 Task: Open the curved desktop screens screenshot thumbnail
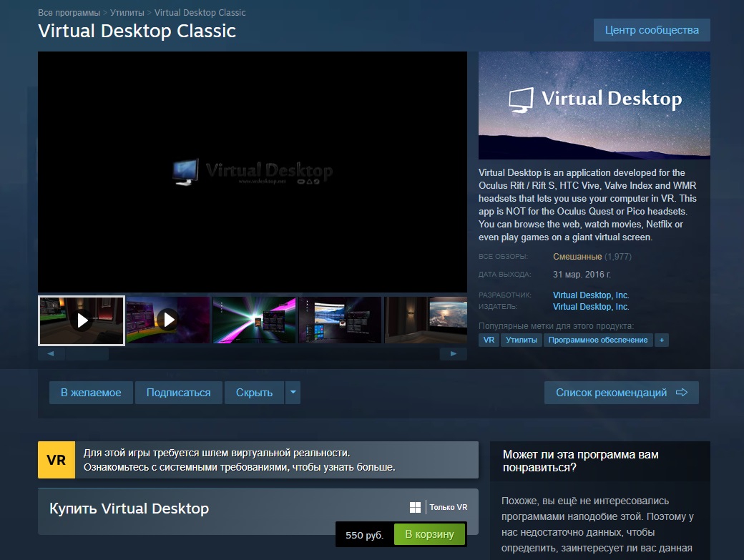340,320
